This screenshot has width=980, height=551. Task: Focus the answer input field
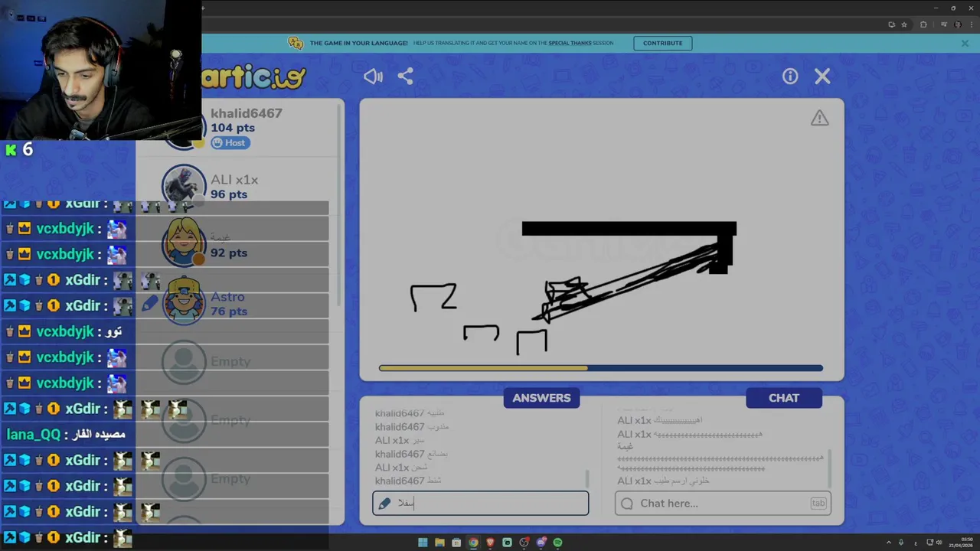(481, 503)
